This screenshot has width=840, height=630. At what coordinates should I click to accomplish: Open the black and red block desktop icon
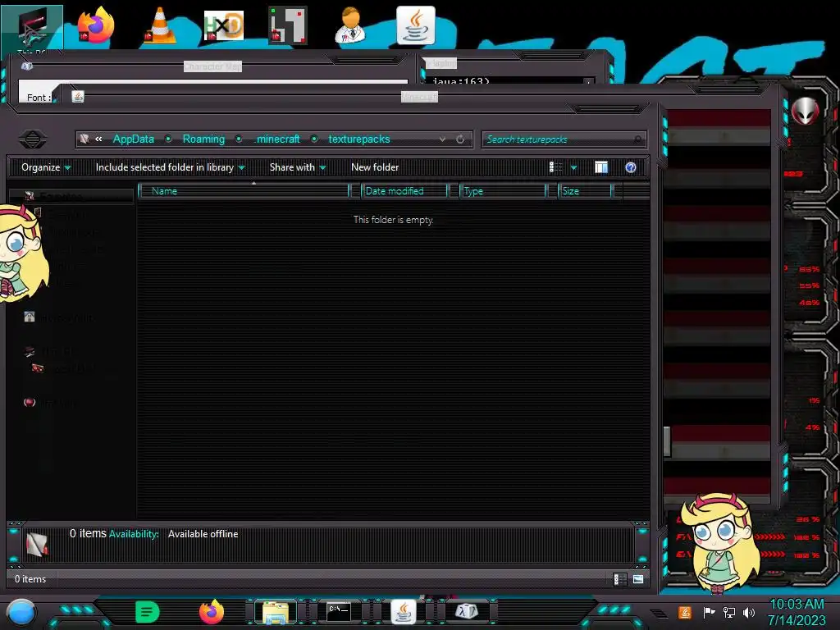pyautogui.click(x=288, y=25)
